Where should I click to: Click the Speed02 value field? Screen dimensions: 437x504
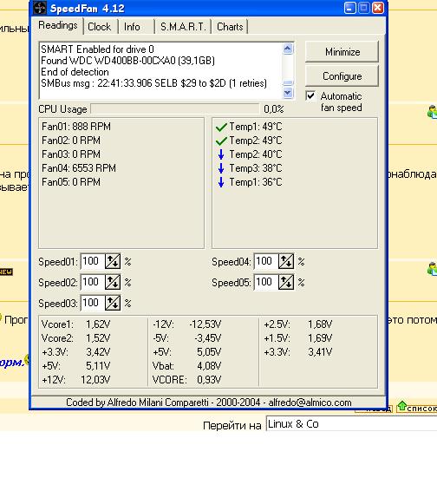(93, 282)
